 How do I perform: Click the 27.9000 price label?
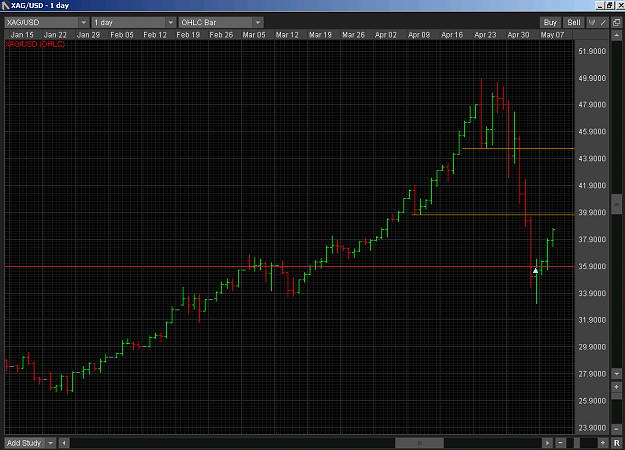click(592, 373)
